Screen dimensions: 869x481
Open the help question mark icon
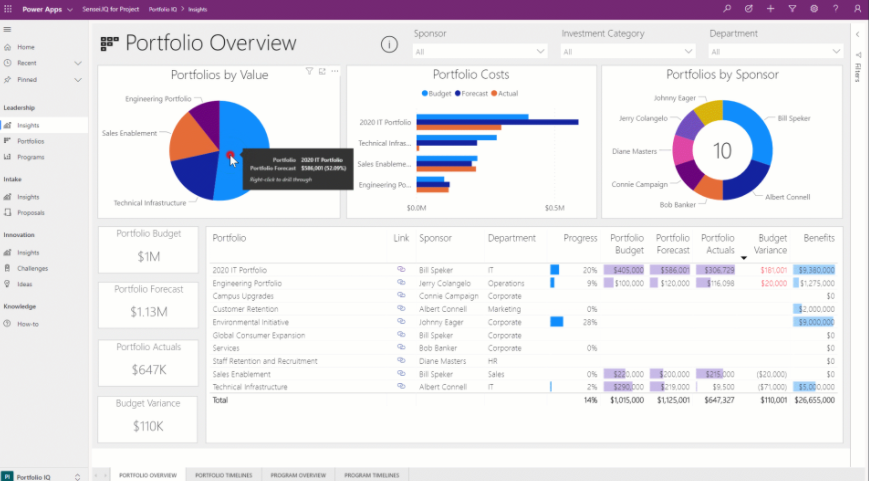pos(835,9)
